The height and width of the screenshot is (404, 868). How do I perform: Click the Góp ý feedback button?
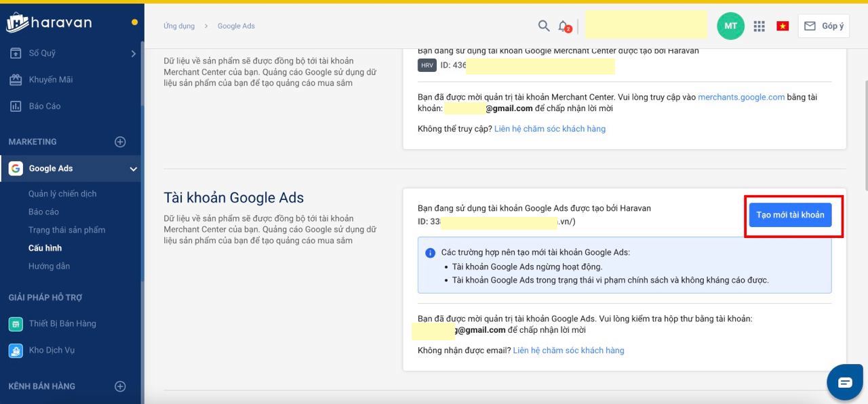(824, 26)
